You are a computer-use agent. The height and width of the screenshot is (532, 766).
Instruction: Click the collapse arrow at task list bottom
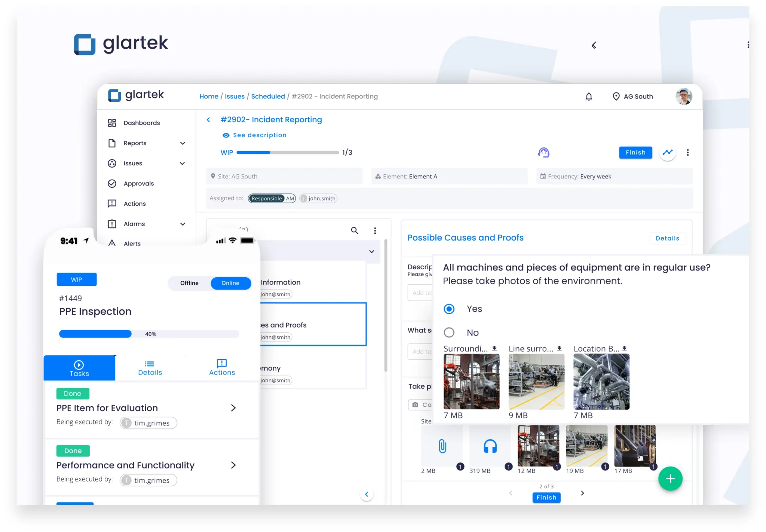point(367,494)
